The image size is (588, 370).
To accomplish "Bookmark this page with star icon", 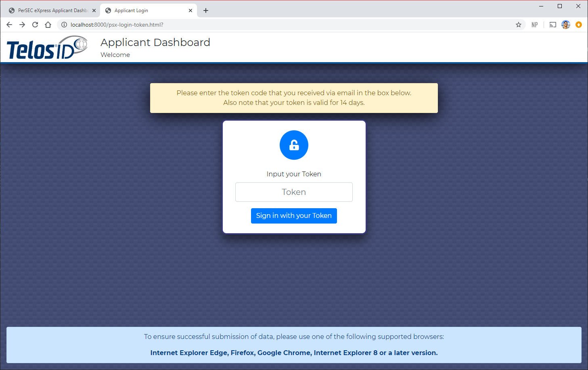I will [519, 25].
